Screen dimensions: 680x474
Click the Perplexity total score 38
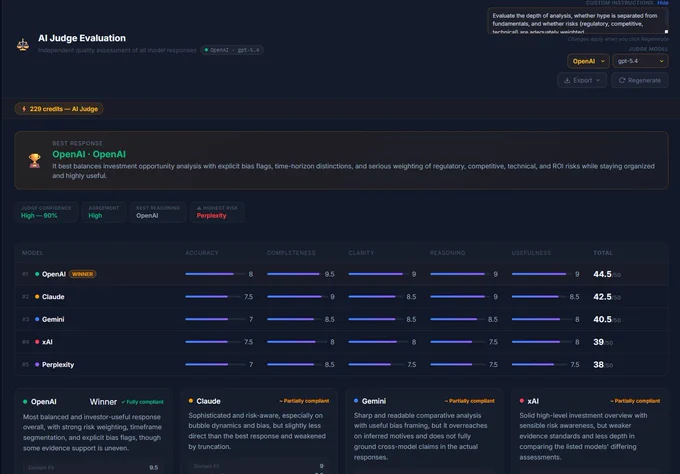pyautogui.click(x=598, y=364)
